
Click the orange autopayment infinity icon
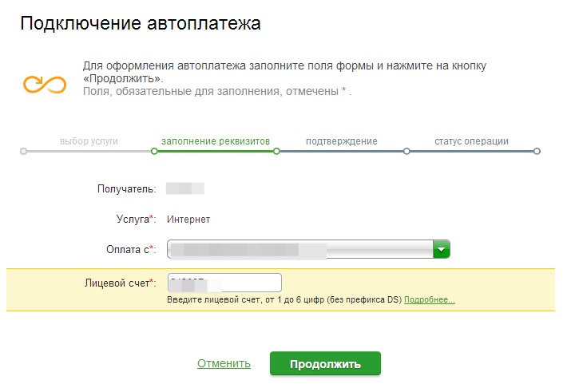[x=43, y=82]
